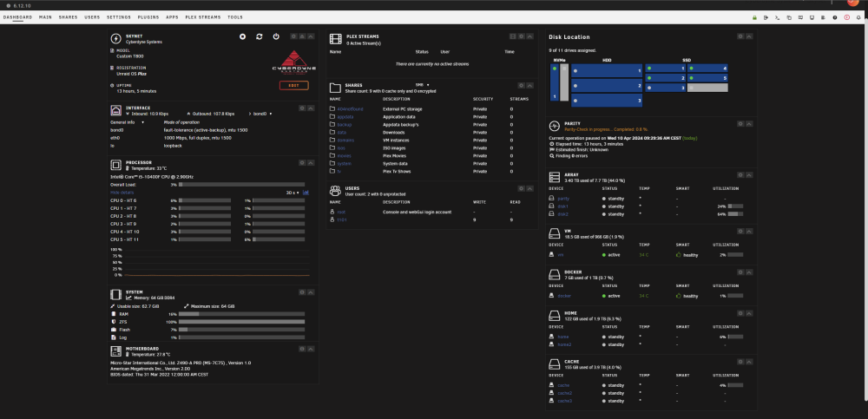Open settings gear on the Array tile
The width and height of the screenshot is (868, 419).
(x=740, y=175)
